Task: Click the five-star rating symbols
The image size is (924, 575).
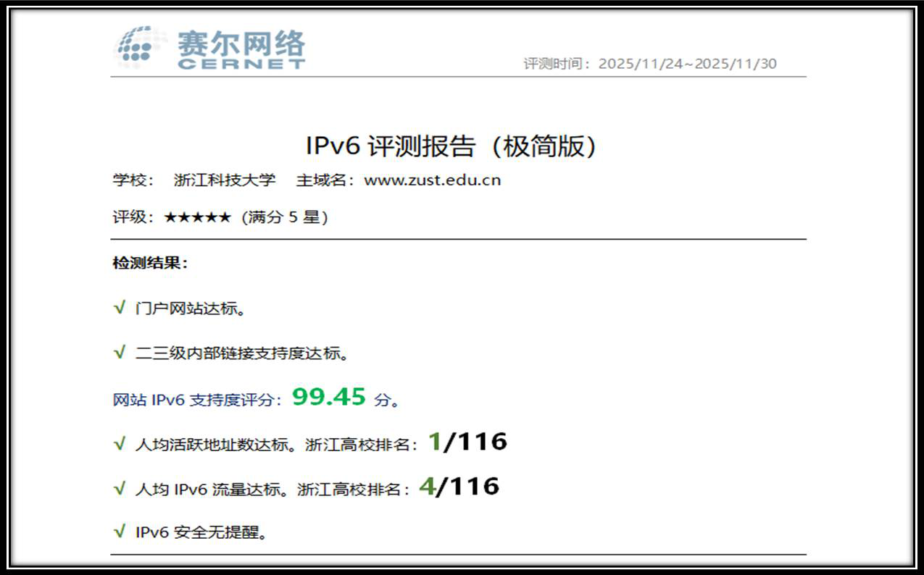Action: 197,217
